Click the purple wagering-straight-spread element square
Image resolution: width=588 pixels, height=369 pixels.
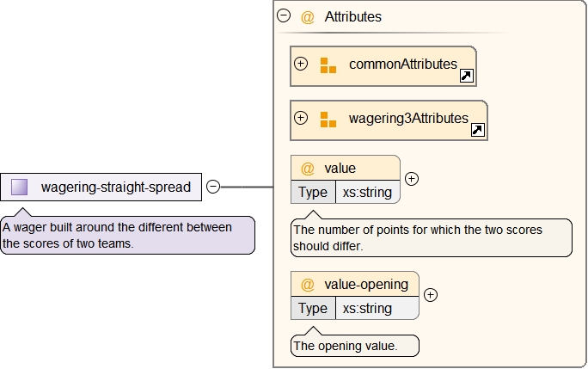click(x=20, y=187)
